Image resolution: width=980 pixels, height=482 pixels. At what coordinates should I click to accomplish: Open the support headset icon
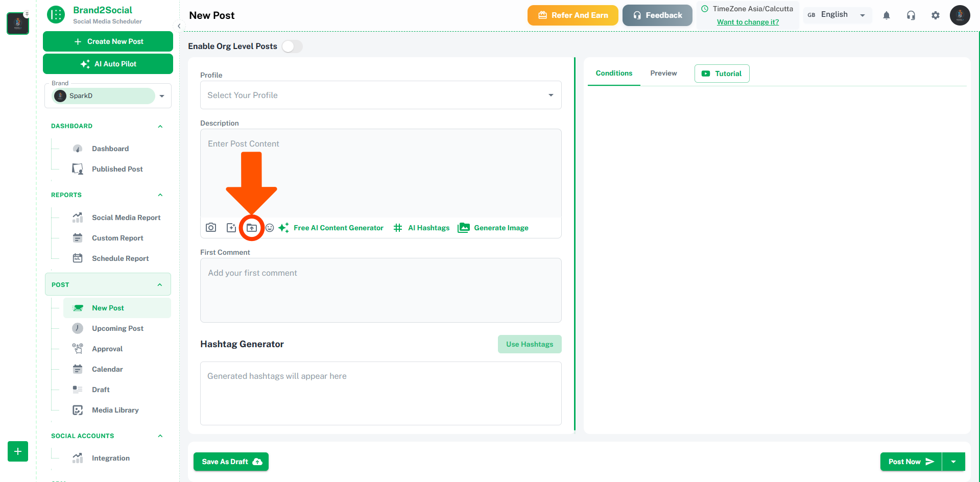[x=911, y=15]
